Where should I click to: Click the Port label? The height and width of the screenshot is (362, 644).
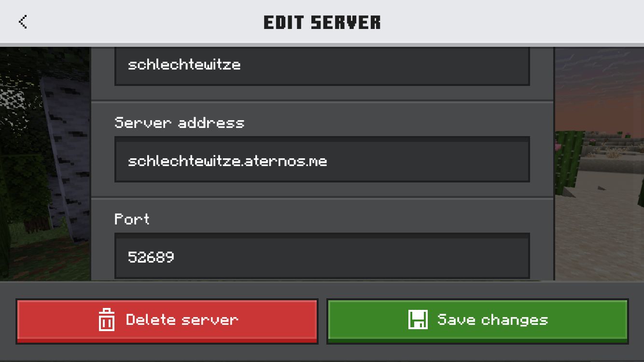(x=132, y=219)
